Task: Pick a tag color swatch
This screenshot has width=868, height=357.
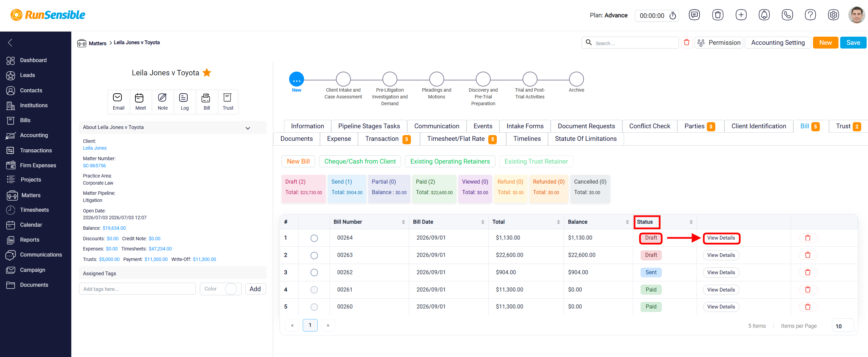Action: click(231, 289)
